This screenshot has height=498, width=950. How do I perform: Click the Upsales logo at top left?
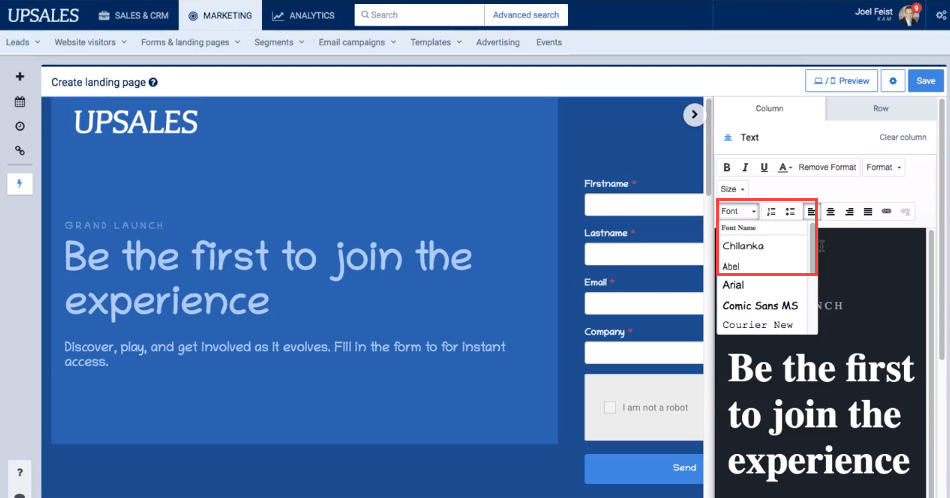pyautogui.click(x=43, y=15)
